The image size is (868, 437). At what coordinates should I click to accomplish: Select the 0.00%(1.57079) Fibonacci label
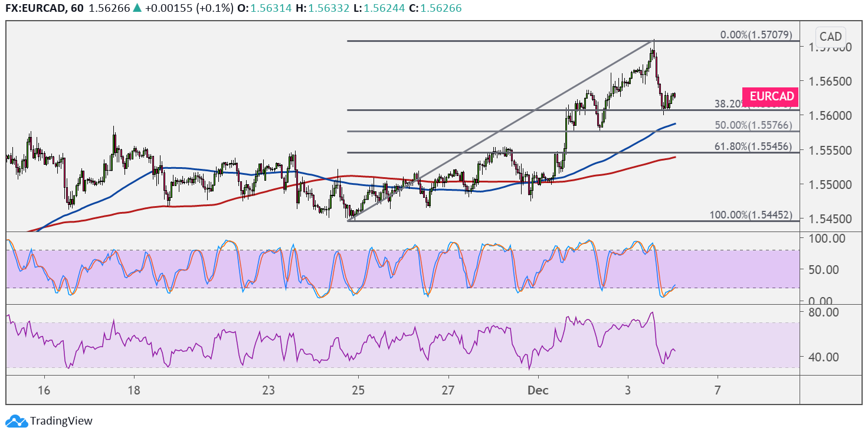coord(756,35)
